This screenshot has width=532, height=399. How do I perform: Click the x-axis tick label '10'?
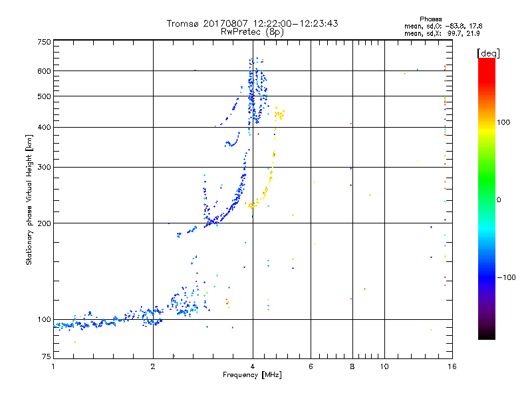384,366
